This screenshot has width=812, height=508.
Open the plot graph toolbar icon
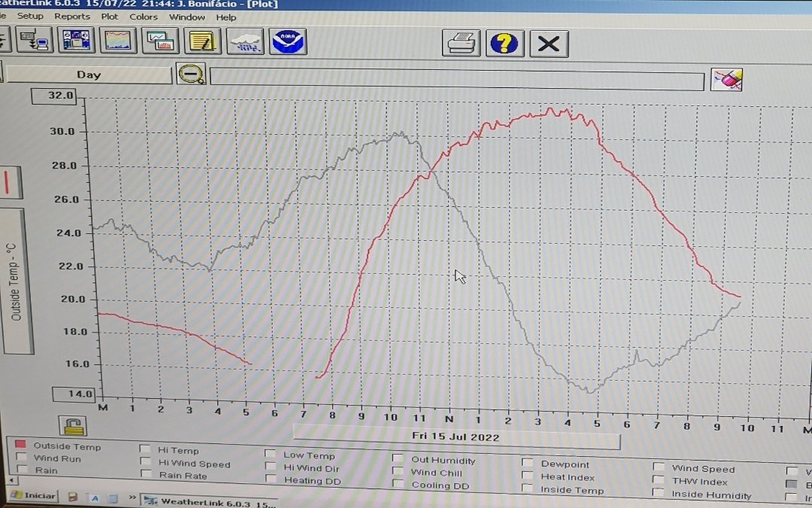tap(118, 41)
